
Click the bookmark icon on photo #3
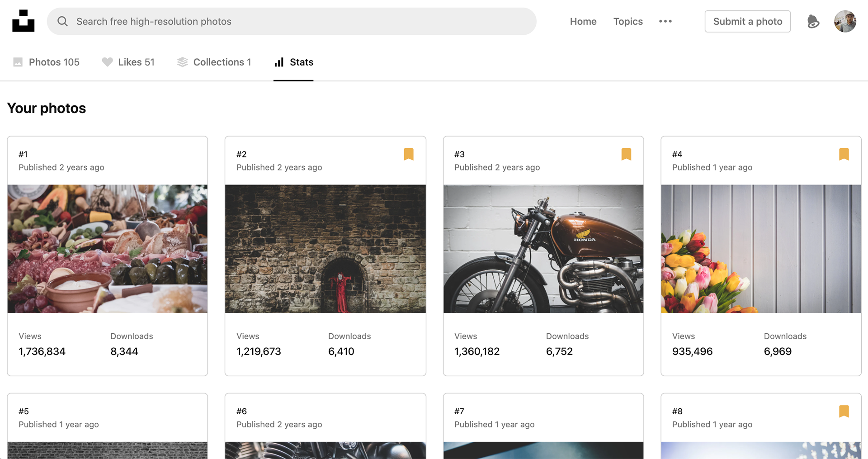coord(626,154)
